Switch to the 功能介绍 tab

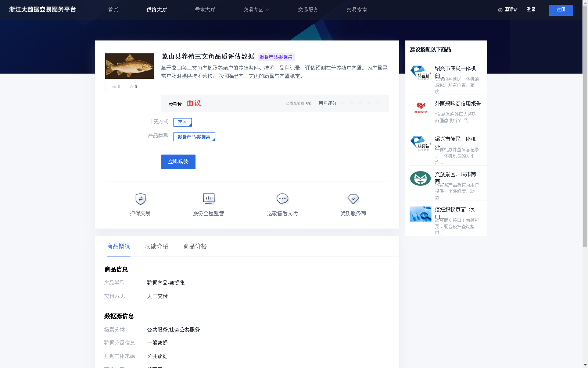pos(157,246)
